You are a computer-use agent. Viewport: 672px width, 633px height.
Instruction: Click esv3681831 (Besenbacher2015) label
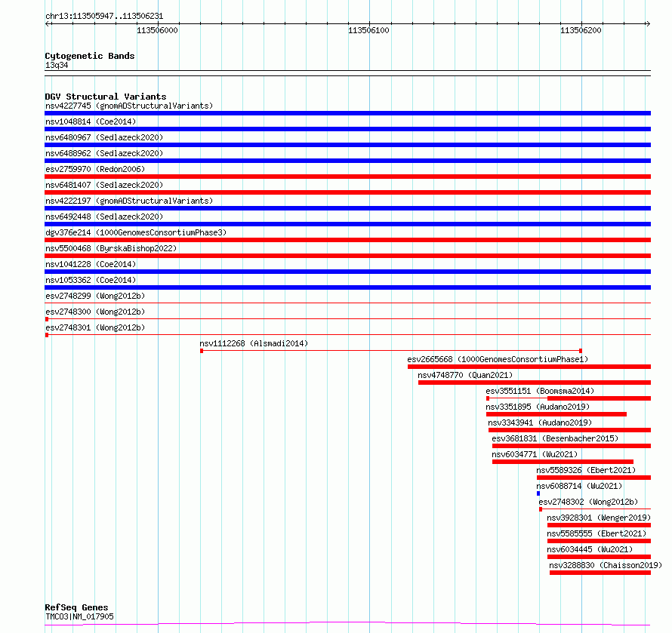[x=555, y=438]
